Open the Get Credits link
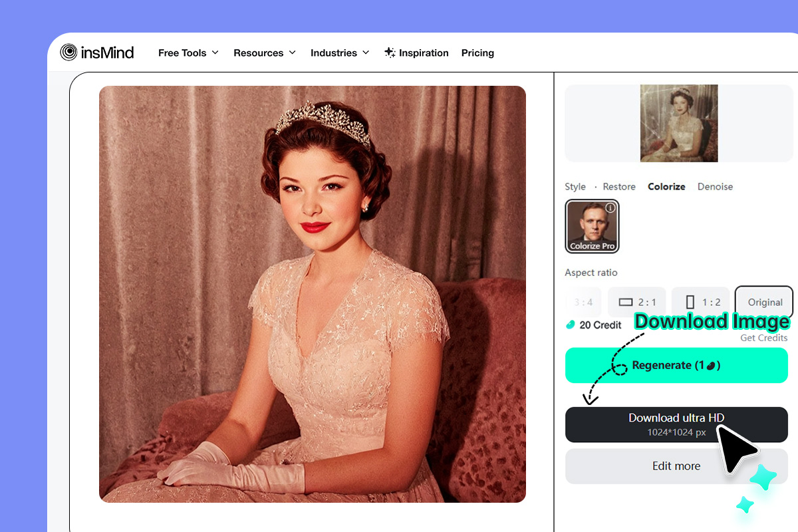The width and height of the screenshot is (798, 532). [763, 338]
